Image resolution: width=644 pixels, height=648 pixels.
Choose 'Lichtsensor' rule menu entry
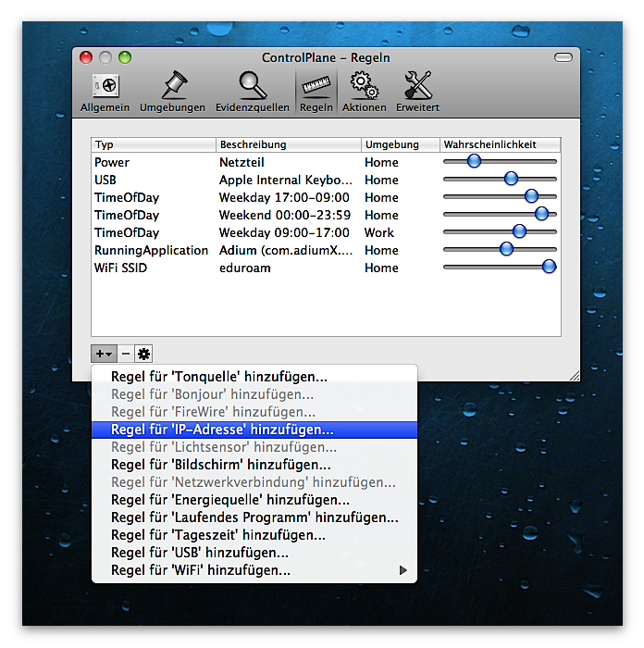point(254,447)
